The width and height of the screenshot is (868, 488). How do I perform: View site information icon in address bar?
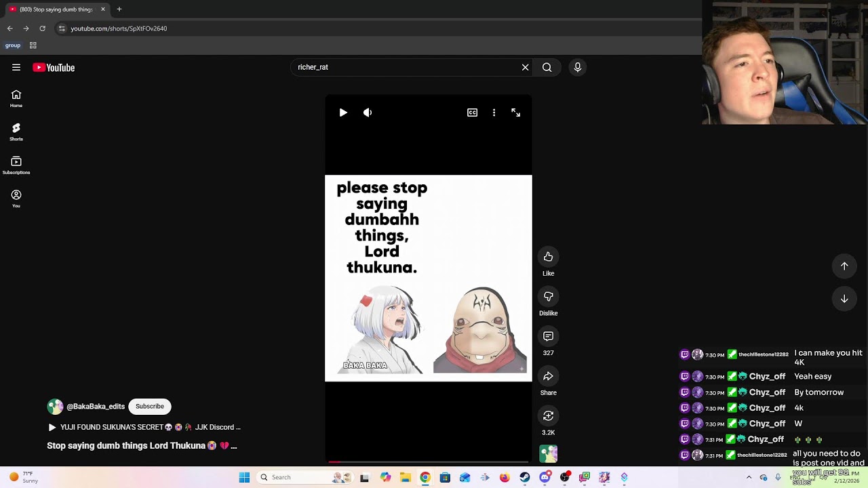coord(62,28)
